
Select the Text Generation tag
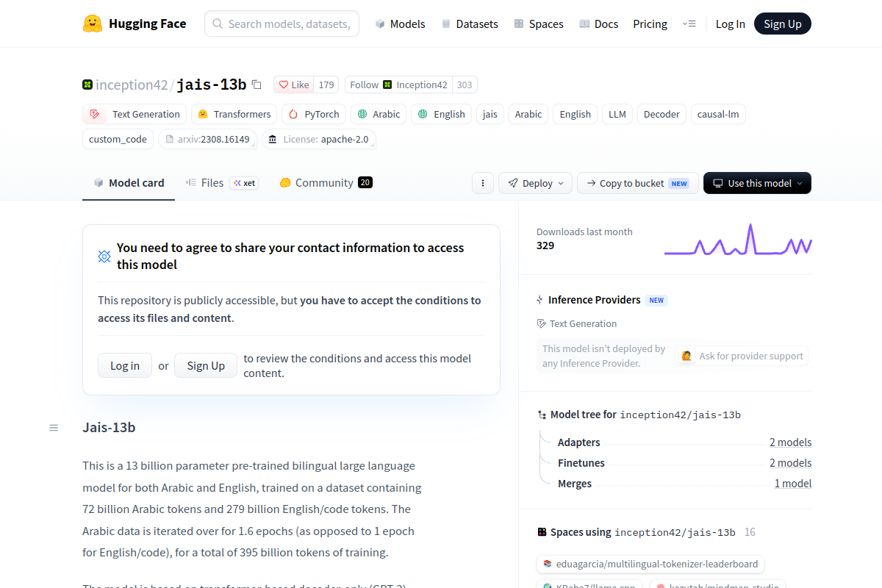pyautogui.click(x=135, y=114)
